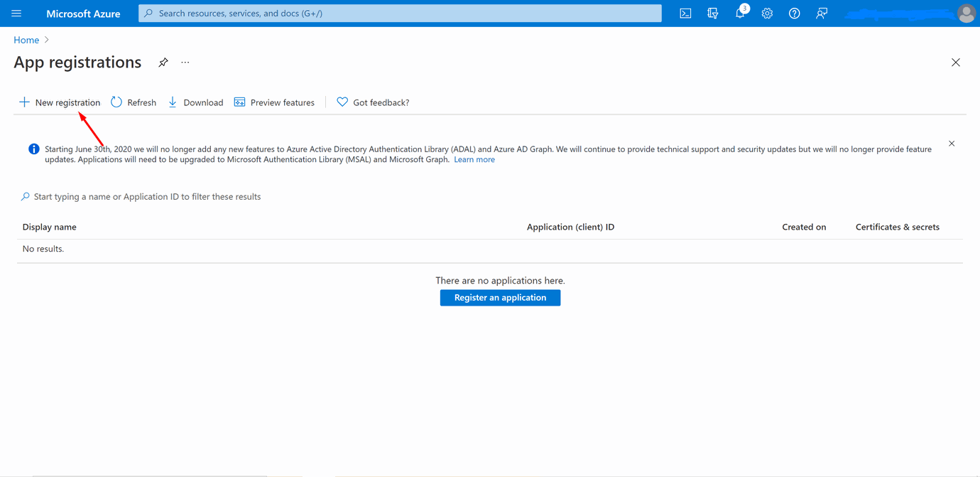Click New registration
The height and width of the screenshot is (477, 980).
(x=60, y=102)
